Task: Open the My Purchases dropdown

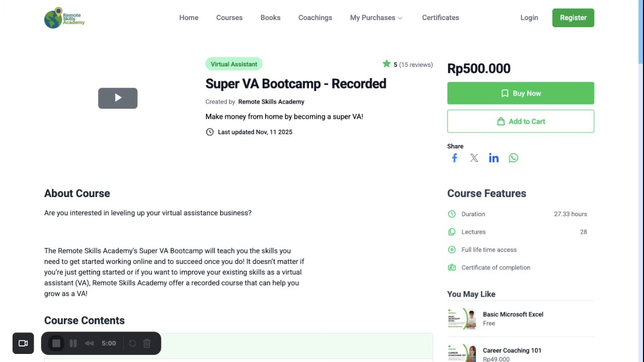Action: [376, 18]
